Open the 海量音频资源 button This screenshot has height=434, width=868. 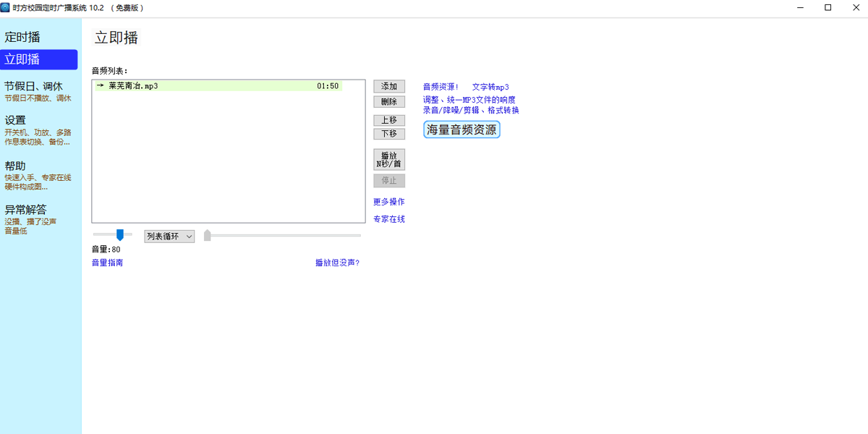click(461, 129)
